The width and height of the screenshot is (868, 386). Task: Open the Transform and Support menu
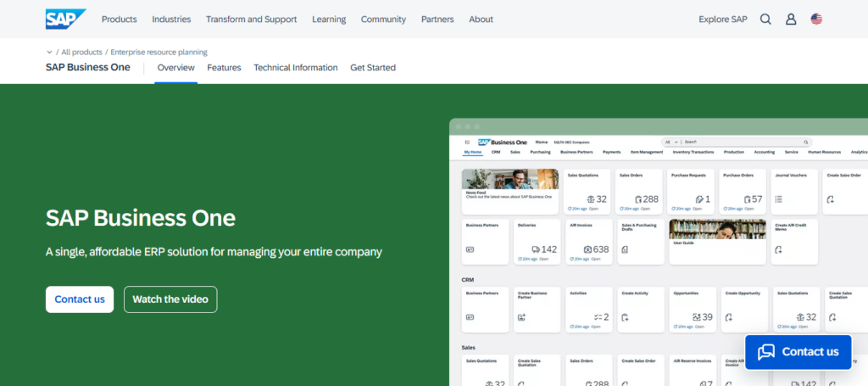251,20
